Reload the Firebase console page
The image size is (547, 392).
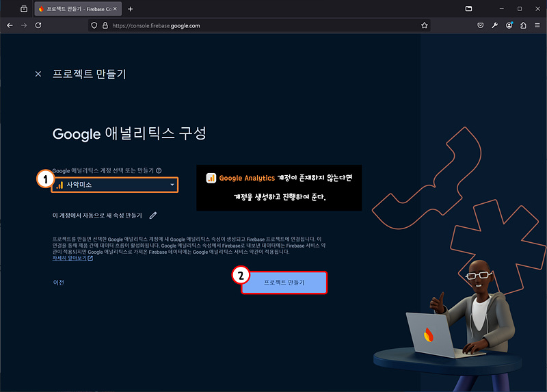click(x=38, y=25)
